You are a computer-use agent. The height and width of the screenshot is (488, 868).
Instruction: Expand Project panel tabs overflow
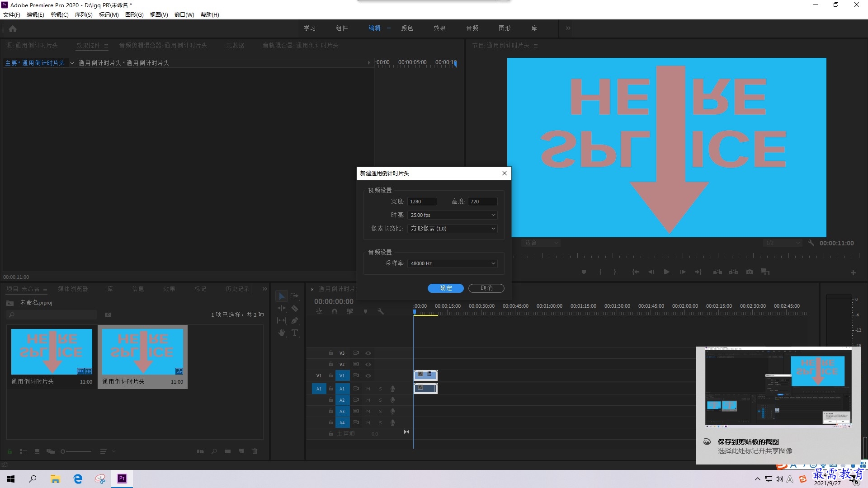[x=264, y=289]
